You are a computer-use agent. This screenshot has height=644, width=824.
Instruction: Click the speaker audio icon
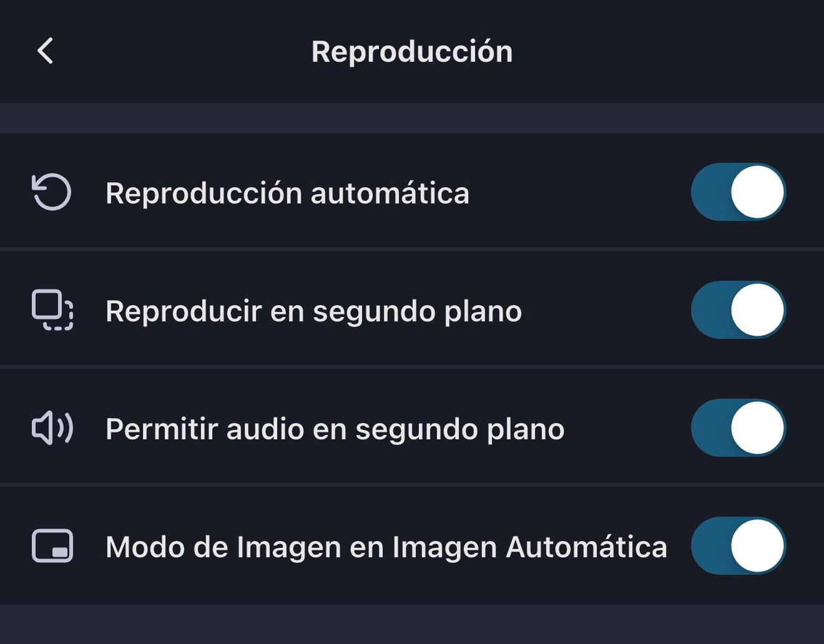[x=52, y=428]
